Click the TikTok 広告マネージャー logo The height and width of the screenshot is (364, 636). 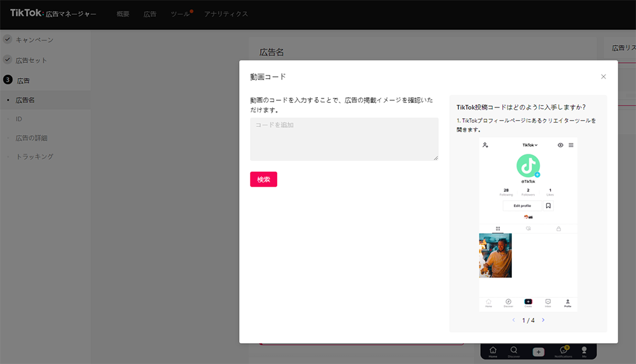[x=53, y=13]
